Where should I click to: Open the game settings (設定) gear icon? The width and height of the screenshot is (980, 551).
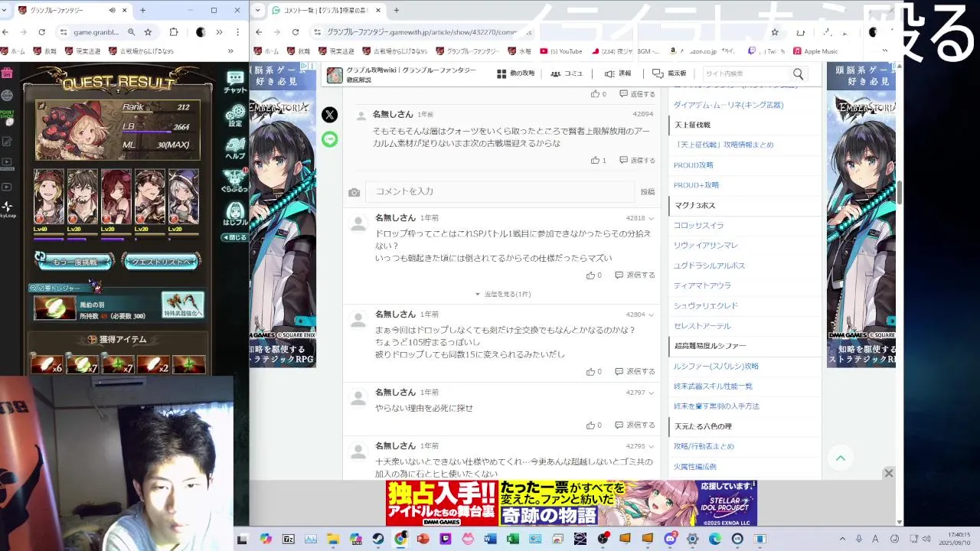click(x=235, y=116)
